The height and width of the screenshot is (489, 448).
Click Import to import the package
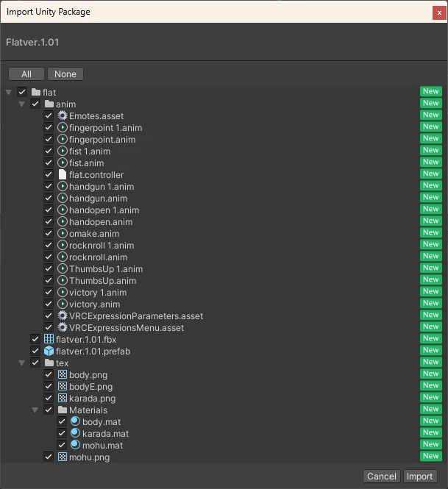click(419, 476)
